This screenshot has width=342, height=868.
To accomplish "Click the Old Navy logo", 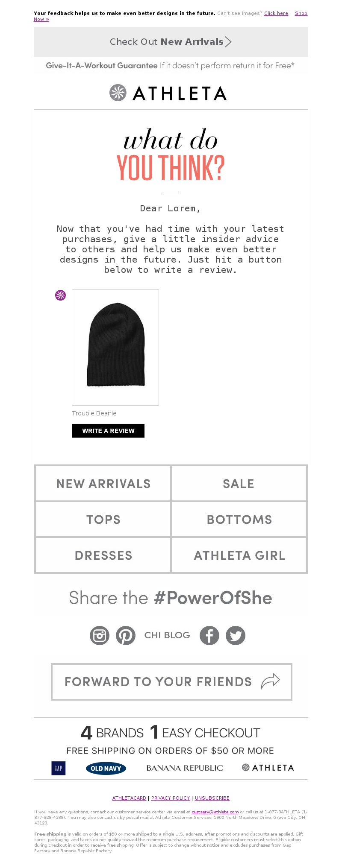I will pyautogui.click(x=106, y=768).
